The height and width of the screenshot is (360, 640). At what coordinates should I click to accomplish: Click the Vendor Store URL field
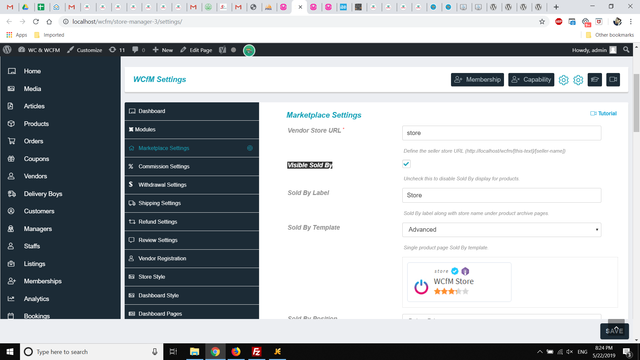501,133
